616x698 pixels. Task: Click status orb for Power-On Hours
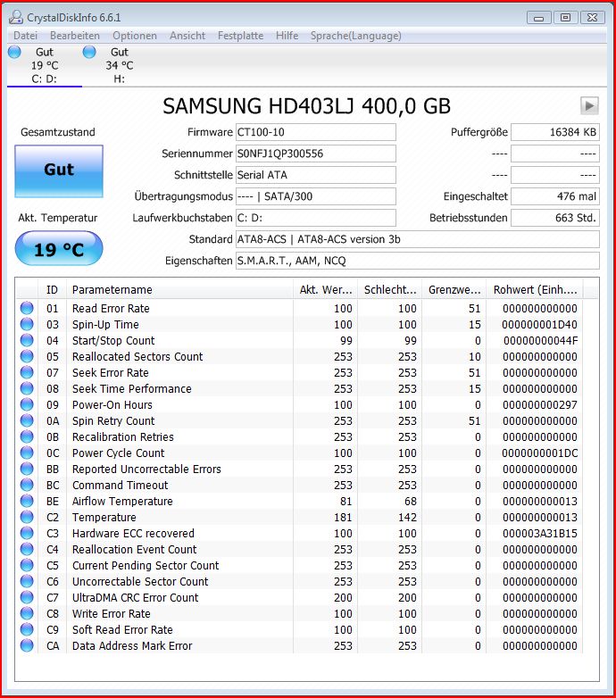coord(27,404)
